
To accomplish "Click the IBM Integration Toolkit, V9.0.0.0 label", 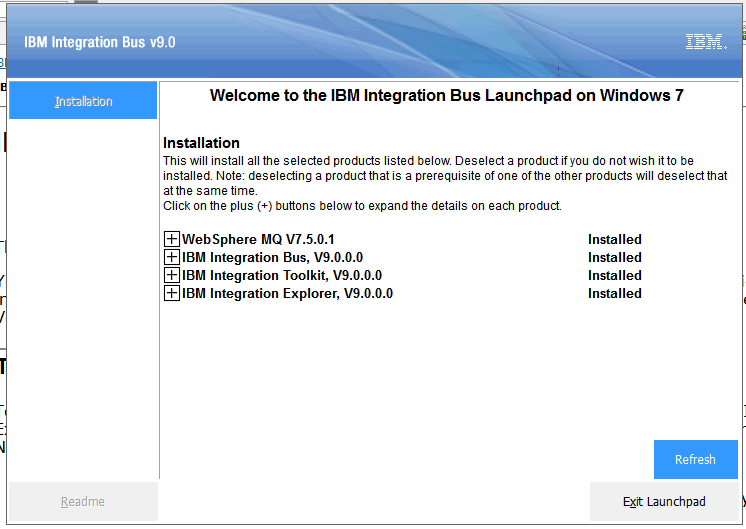I will click(x=282, y=275).
